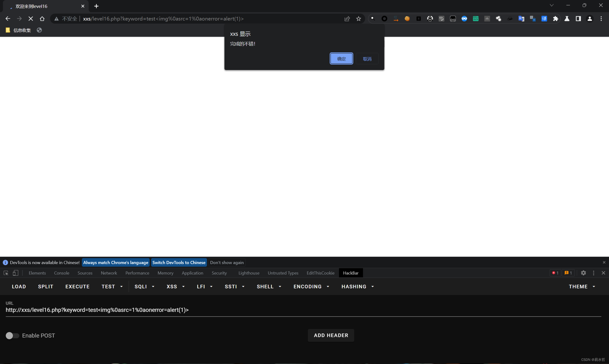Bookmark this page with the star icon

[359, 19]
